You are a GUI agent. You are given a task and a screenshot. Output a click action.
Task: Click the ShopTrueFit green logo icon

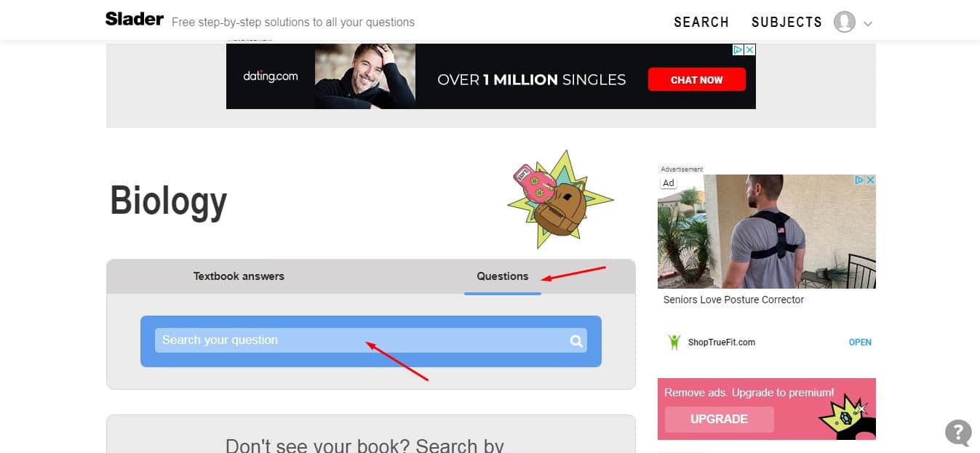click(674, 342)
